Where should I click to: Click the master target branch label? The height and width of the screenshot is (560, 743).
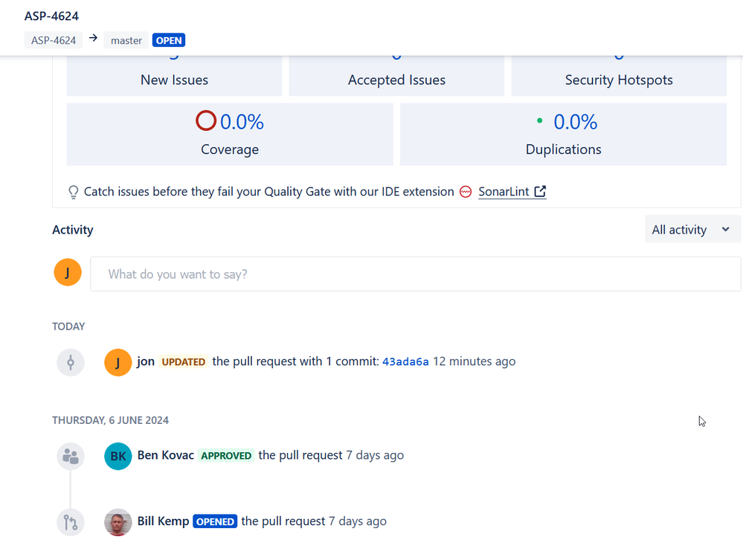(x=125, y=40)
